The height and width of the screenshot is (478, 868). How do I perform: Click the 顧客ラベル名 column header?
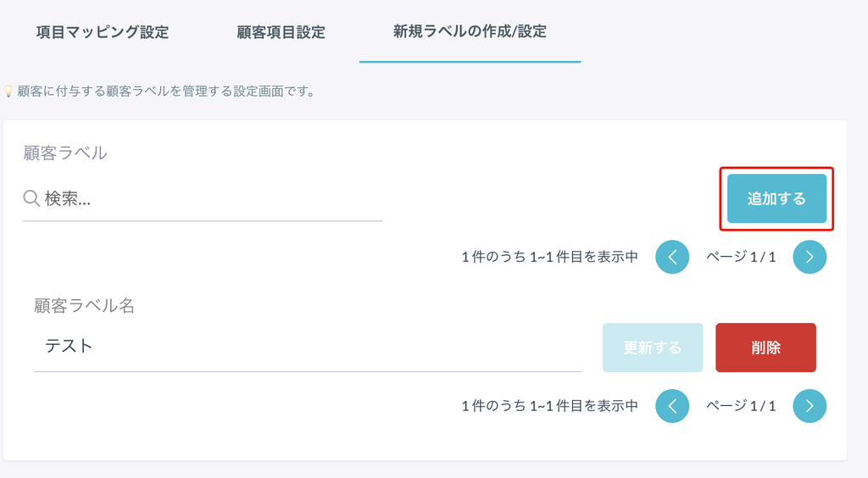84,305
